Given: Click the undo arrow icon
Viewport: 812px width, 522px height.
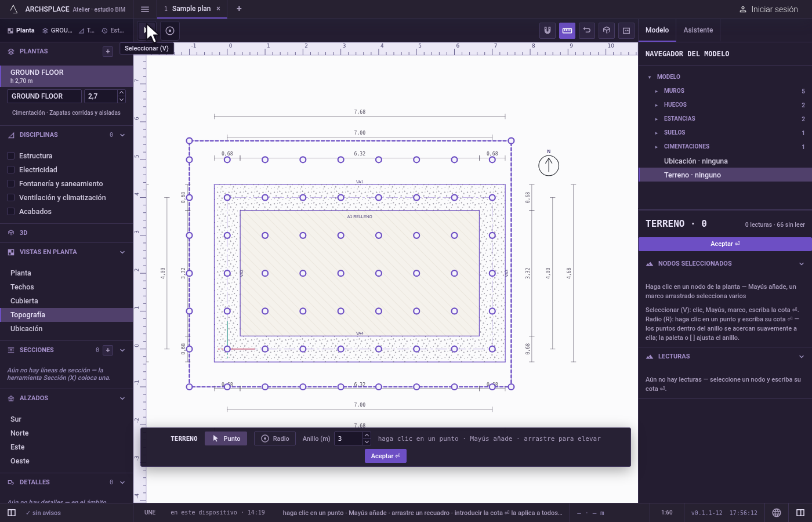Looking at the screenshot, I should (587, 31).
